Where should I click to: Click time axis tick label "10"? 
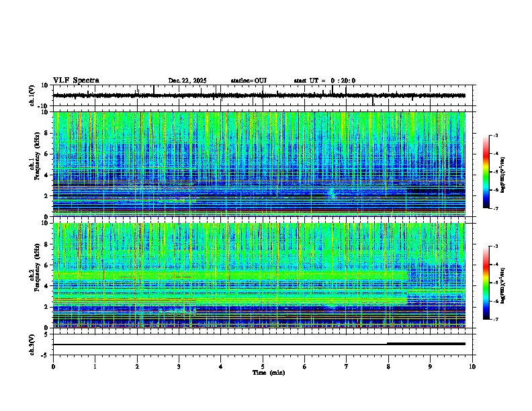472,367
